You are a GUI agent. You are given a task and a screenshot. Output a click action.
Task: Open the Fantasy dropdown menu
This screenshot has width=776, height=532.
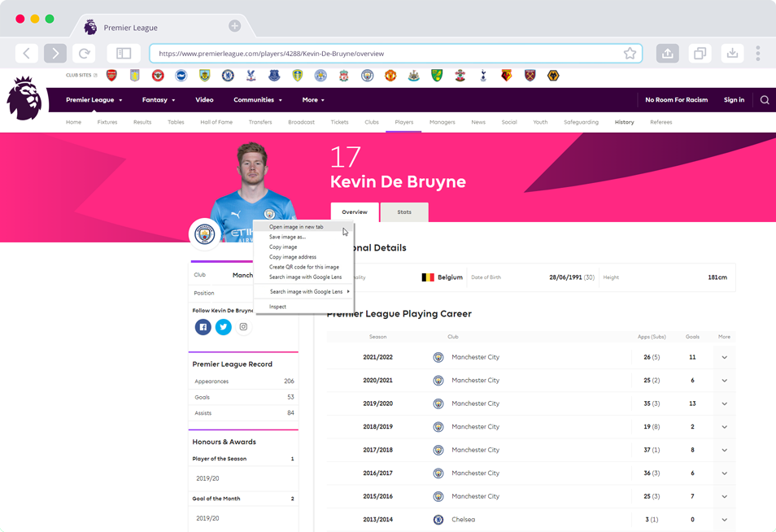coord(158,100)
